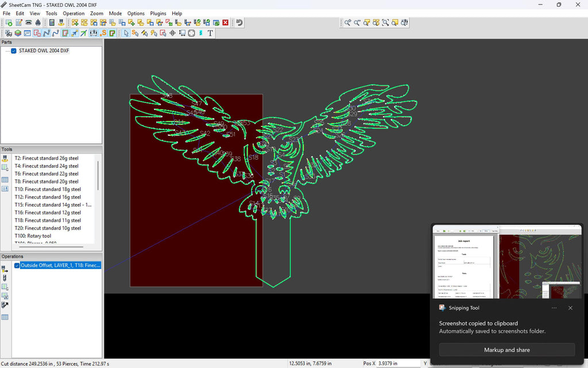Open the Mode menu
Screen dimensions: 588x368
tap(115, 13)
